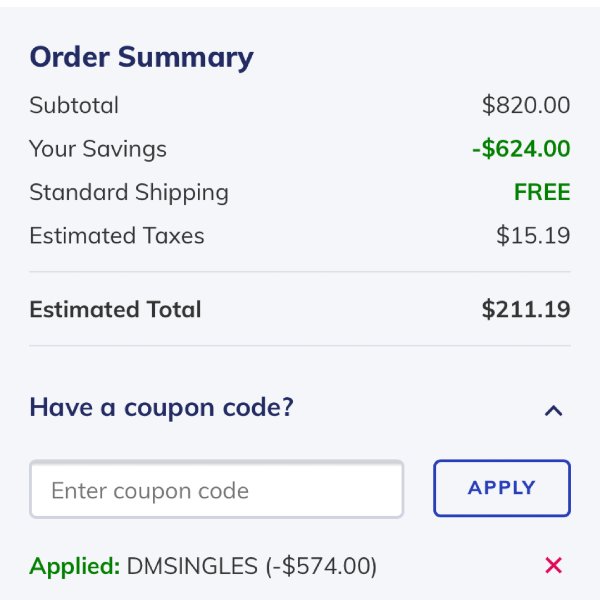Collapse the coupon code section
The height and width of the screenshot is (600, 600).
coord(553,410)
